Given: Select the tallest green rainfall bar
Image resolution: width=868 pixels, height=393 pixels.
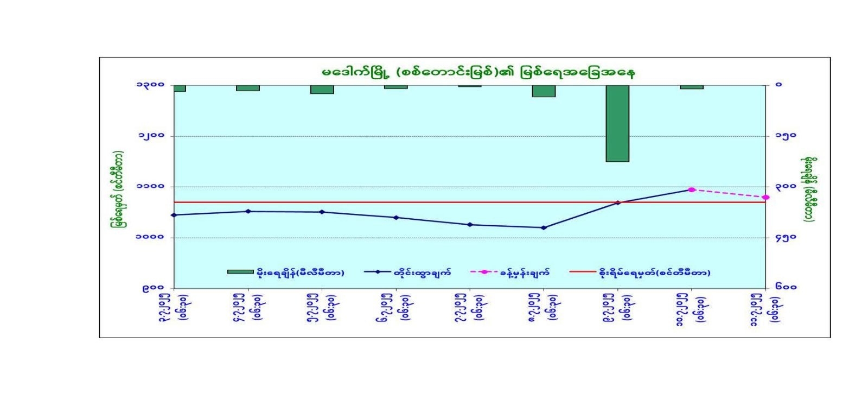Looking at the screenshot, I should point(617,123).
